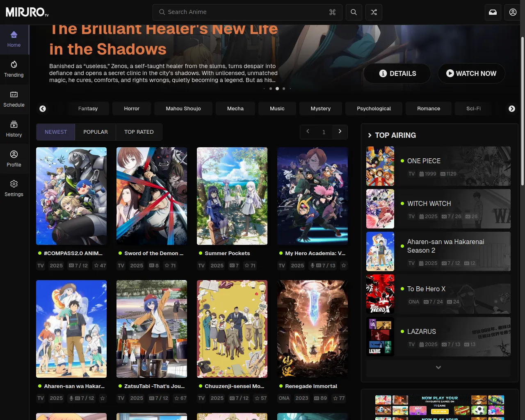Switch to the Top Rated tab

[139, 132]
